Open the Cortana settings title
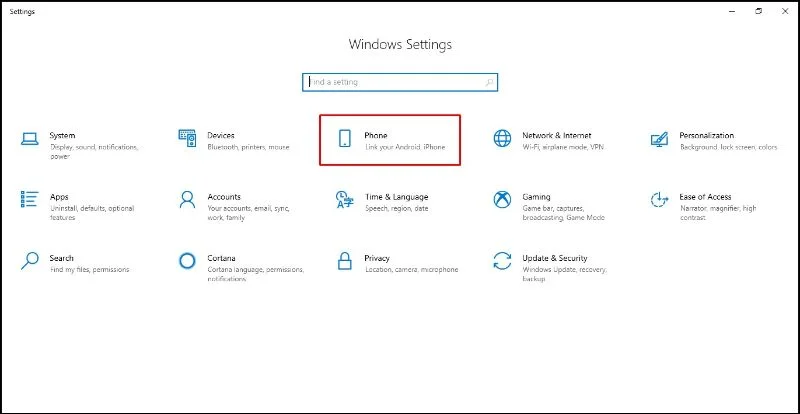 [x=221, y=258]
